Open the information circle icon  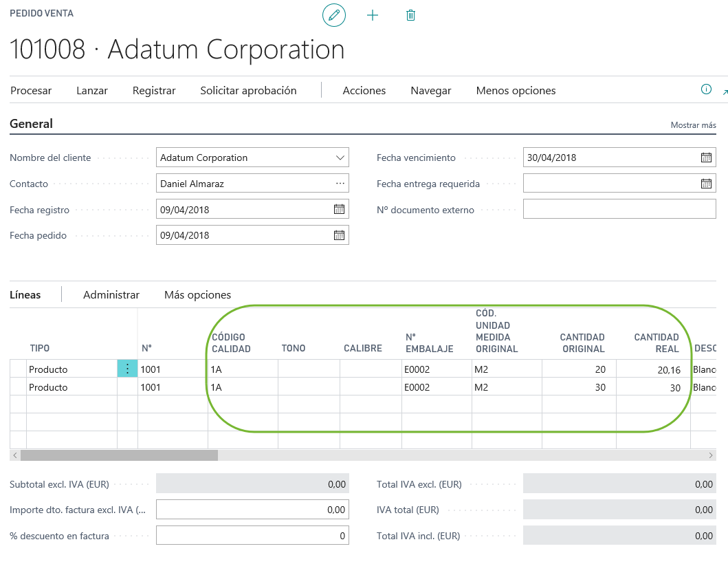pos(706,89)
